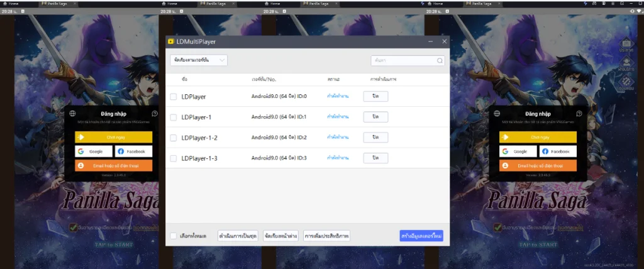Switch to Panilla Saga tab in rightmost emulator
Screen dimensions: 644x269
point(483,3)
